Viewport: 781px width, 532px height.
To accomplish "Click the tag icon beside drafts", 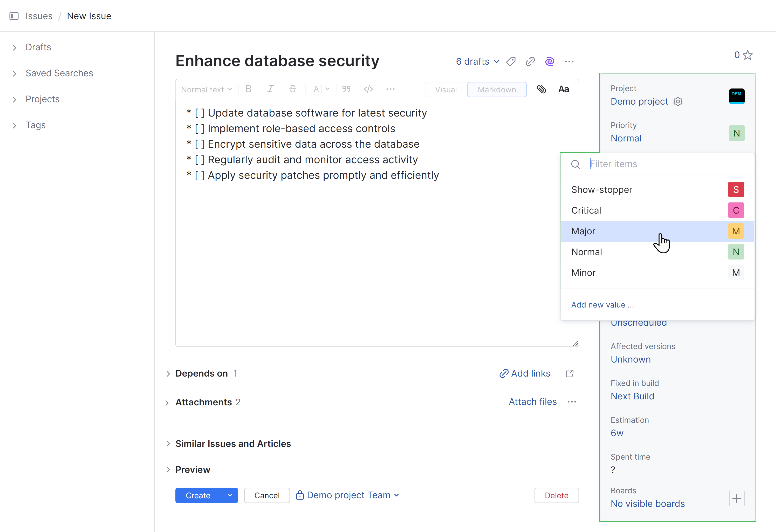I will click(x=511, y=62).
